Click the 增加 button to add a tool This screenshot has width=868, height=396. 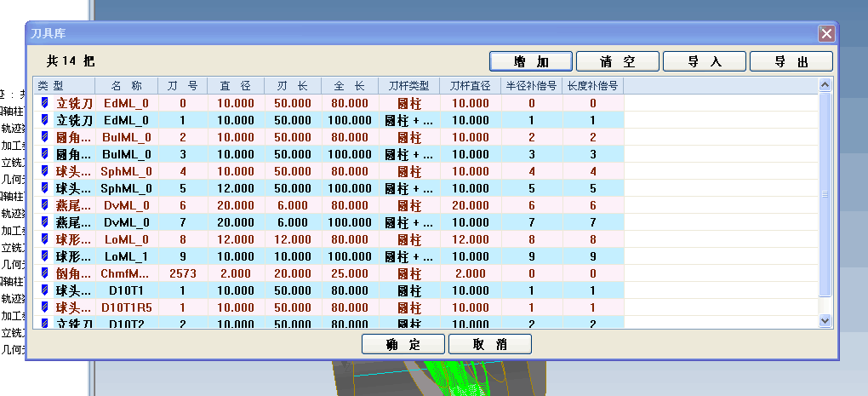(x=531, y=61)
